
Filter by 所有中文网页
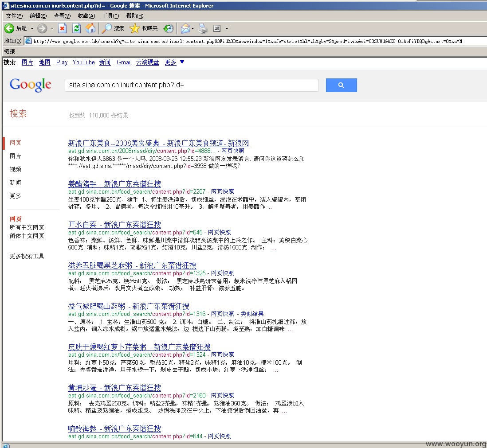point(27,227)
